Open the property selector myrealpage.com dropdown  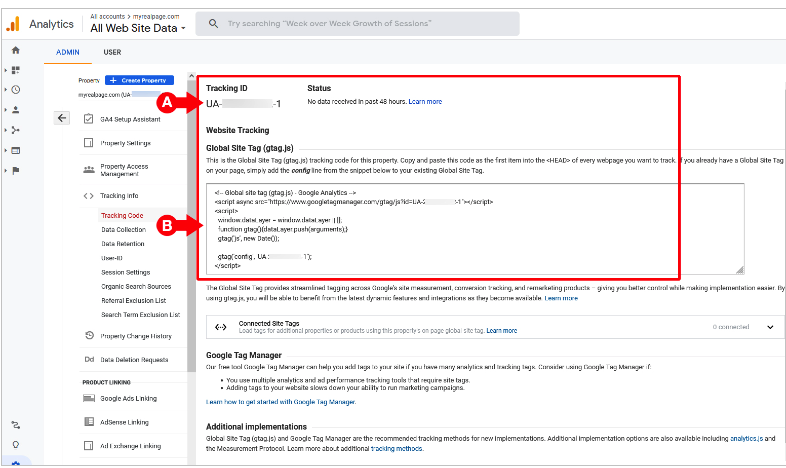(119, 94)
